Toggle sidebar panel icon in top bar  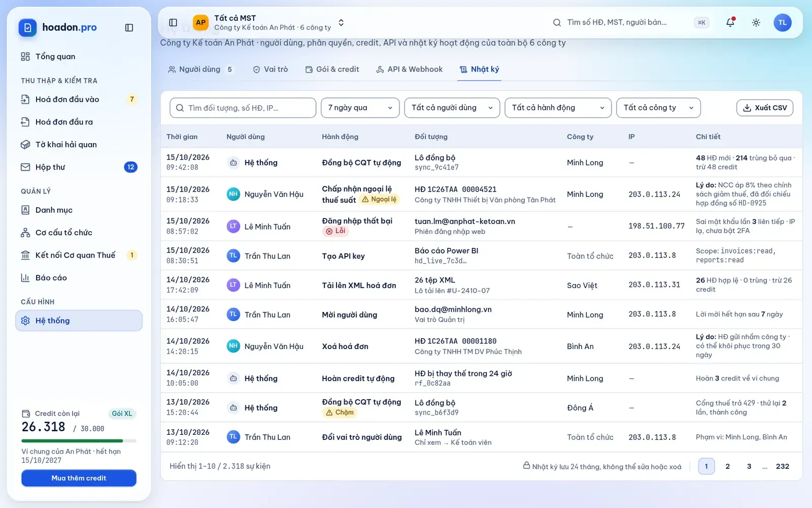pos(173,22)
